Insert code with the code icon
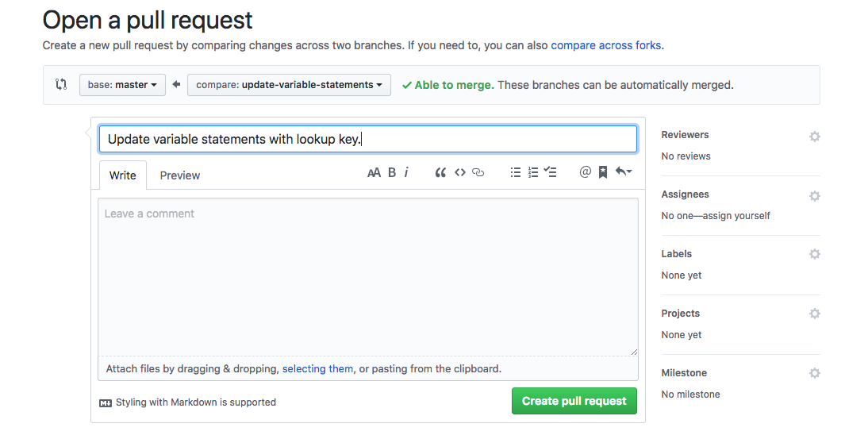The image size is (868, 439). coord(459,172)
